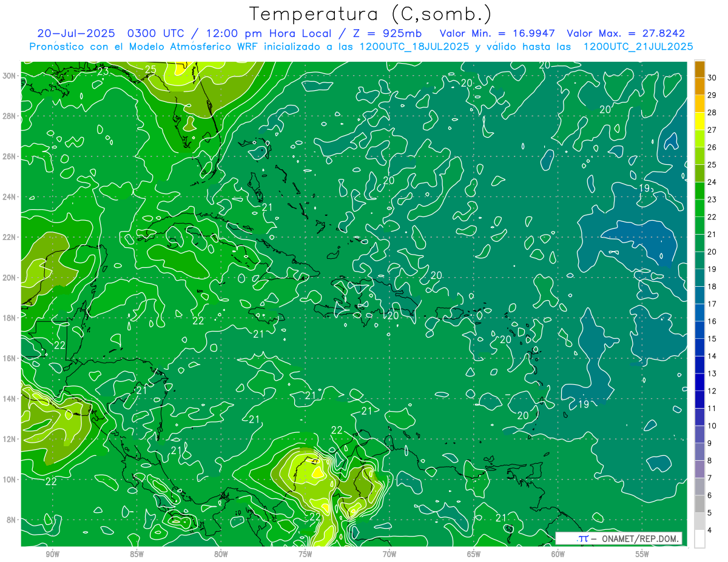Click the 80W longitude axis label
The image size is (728, 562).
(x=221, y=555)
